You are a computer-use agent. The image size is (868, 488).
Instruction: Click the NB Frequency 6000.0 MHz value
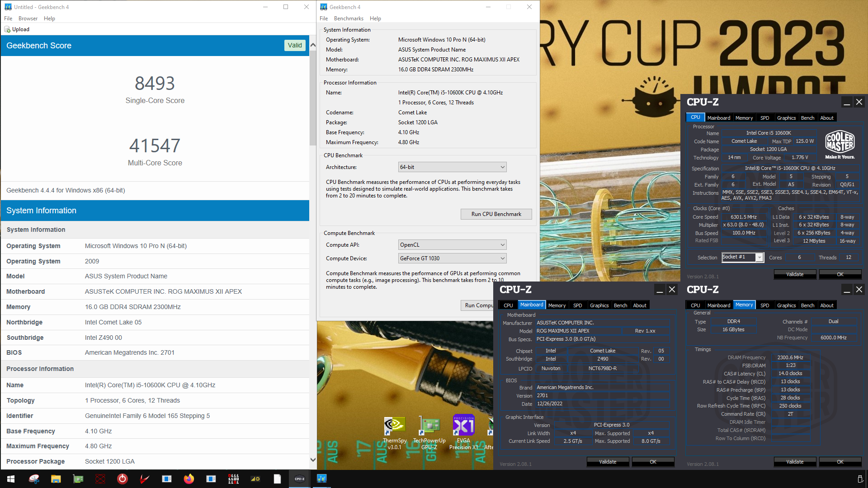pyautogui.click(x=833, y=338)
